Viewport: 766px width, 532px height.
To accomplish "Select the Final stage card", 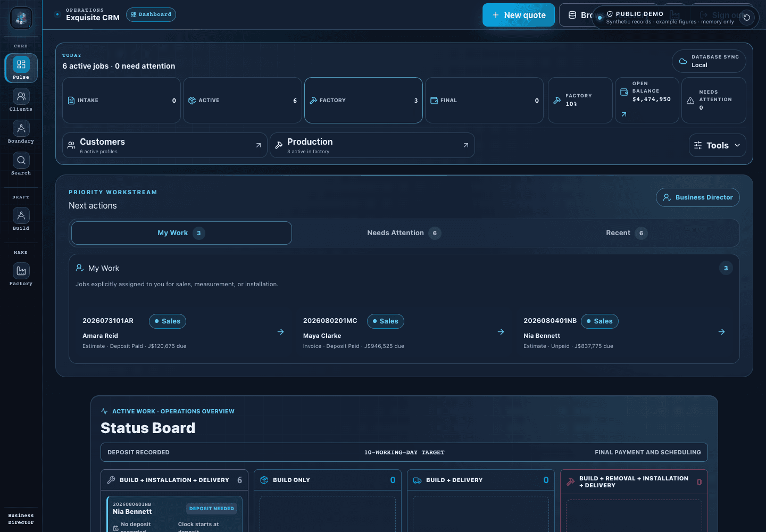I will coord(485,101).
